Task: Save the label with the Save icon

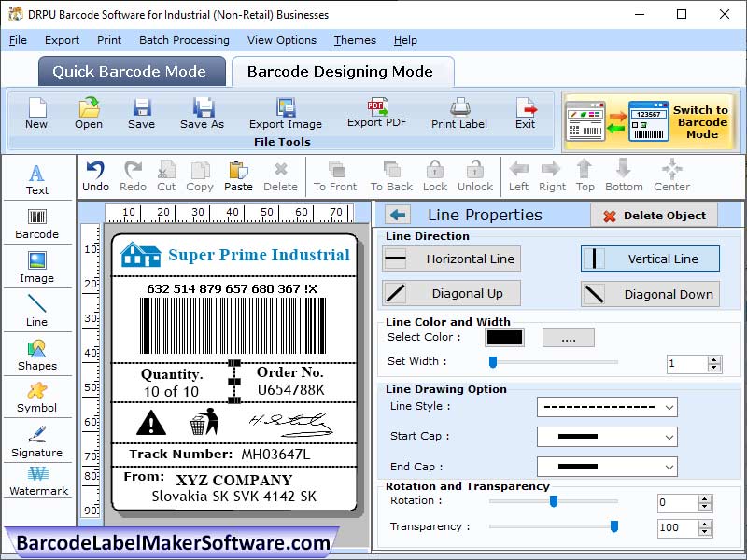Action: [x=142, y=107]
